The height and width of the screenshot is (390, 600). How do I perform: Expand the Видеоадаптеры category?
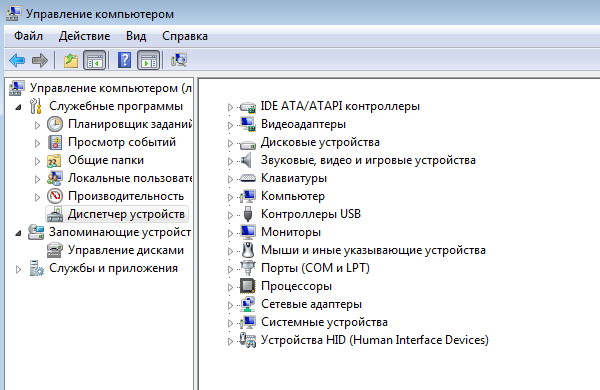(x=230, y=125)
